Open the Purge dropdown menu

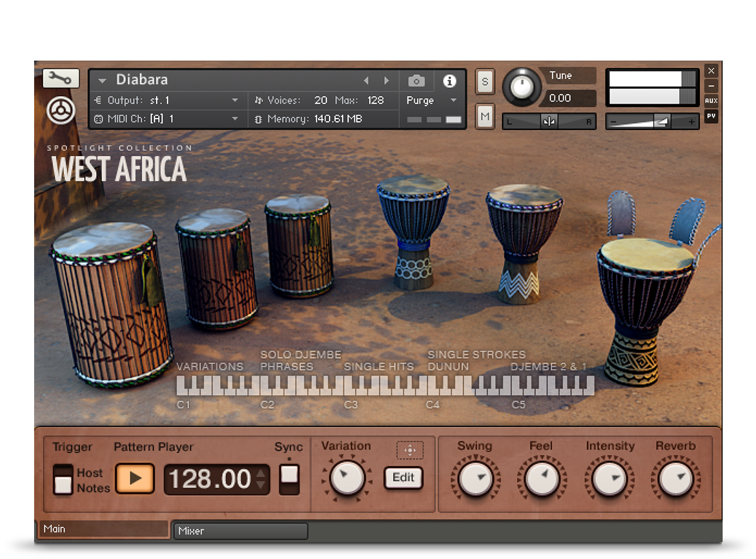(x=431, y=100)
